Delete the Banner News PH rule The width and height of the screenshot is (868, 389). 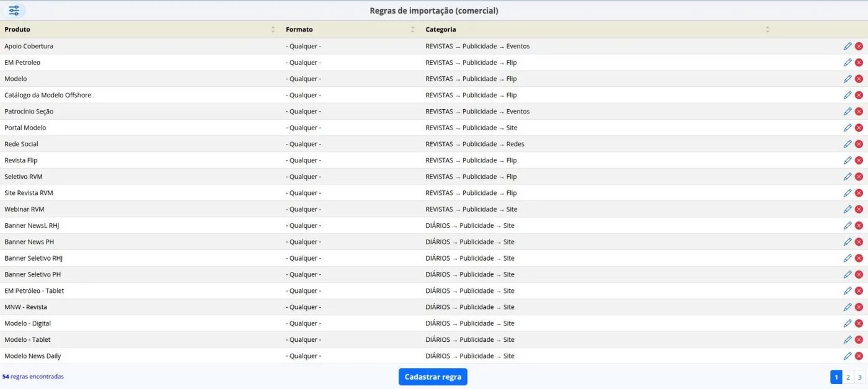[x=859, y=241]
